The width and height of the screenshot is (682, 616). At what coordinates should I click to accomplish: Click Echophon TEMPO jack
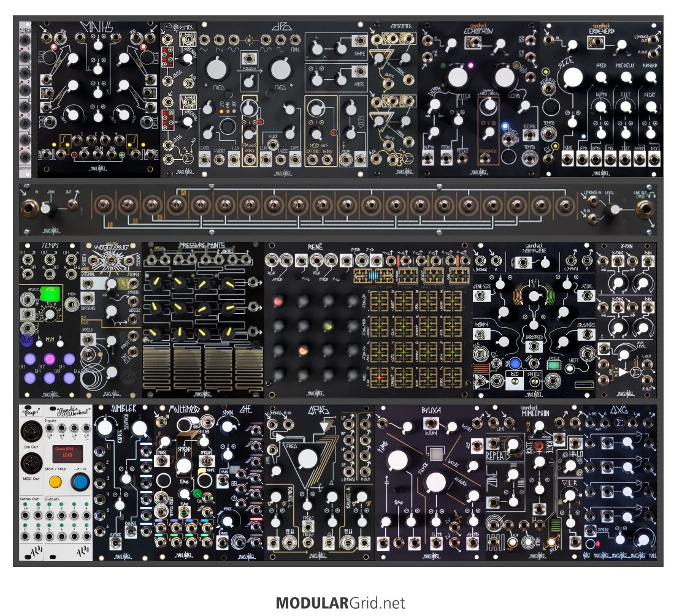coord(529,158)
